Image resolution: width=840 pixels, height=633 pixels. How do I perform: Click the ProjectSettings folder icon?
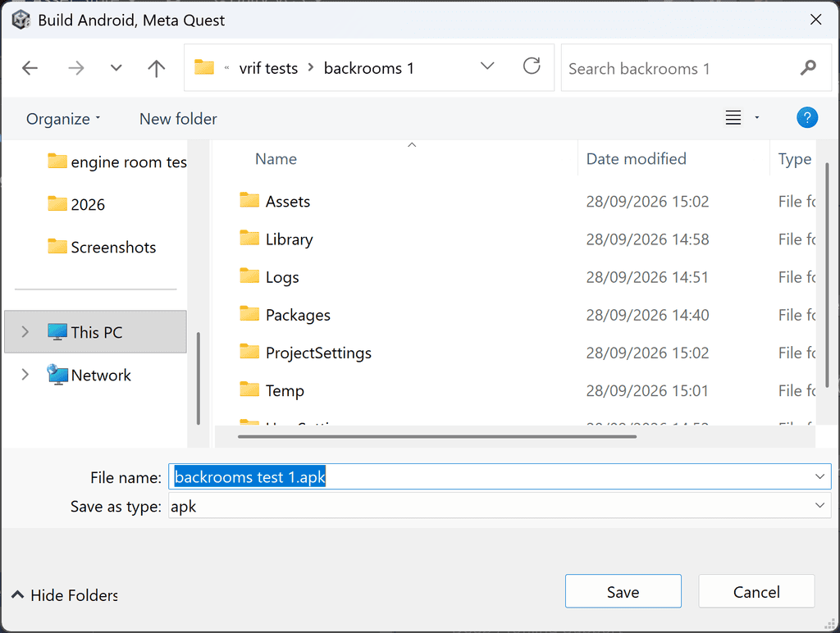(x=249, y=351)
